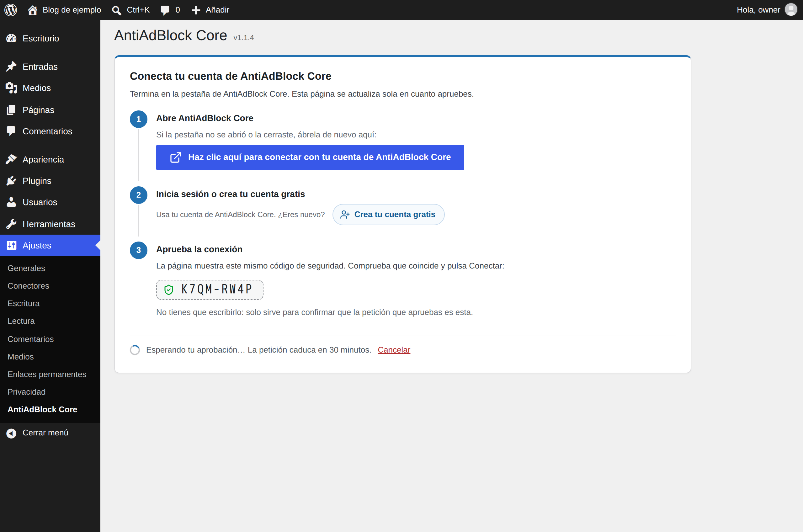803x532 pixels.
Task: Click the Ajustes sliders icon
Action: tap(12, 245)
